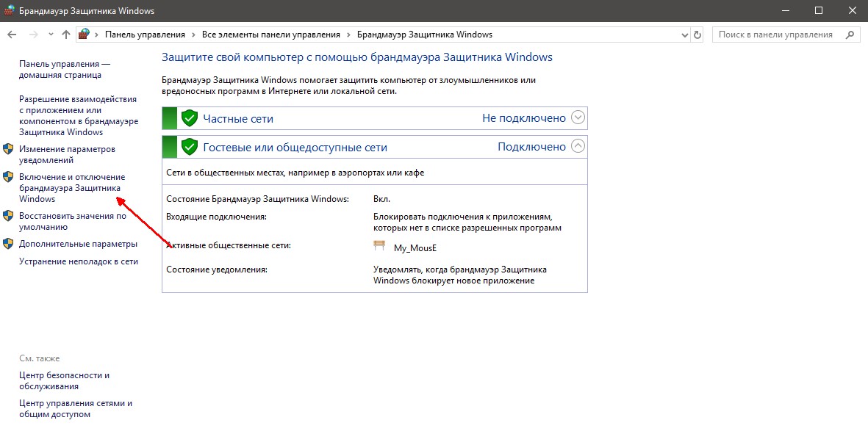Screen dimensions: 868x434
Task: Expand breadcrumb chevron after 'Панель управления'
Action: [x=194, y=35]
